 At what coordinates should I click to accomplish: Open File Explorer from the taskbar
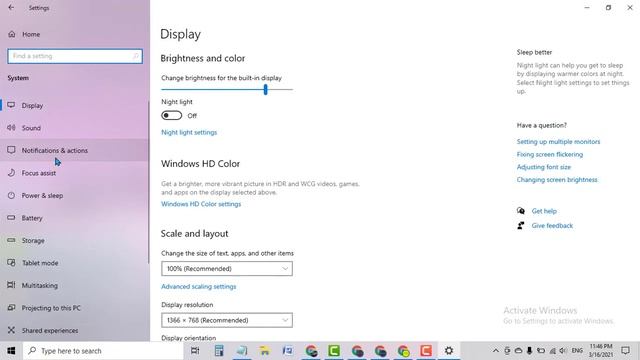point(264,351)
